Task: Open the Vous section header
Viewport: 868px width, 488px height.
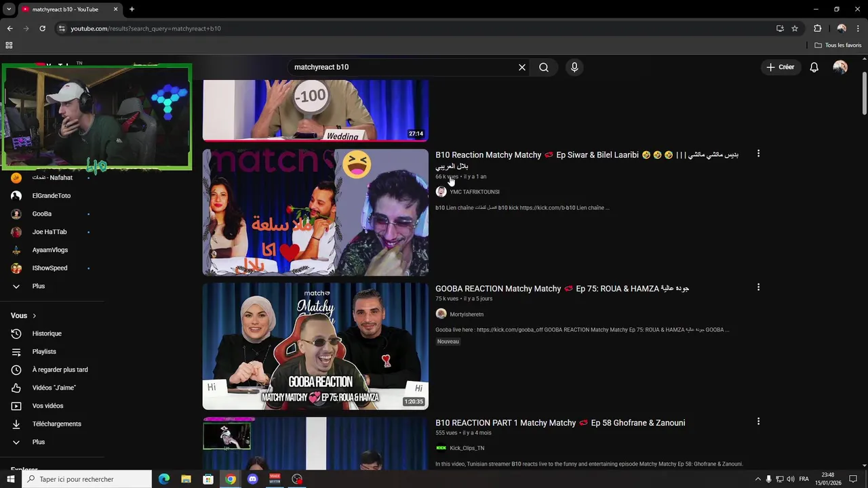Action: 24,315
